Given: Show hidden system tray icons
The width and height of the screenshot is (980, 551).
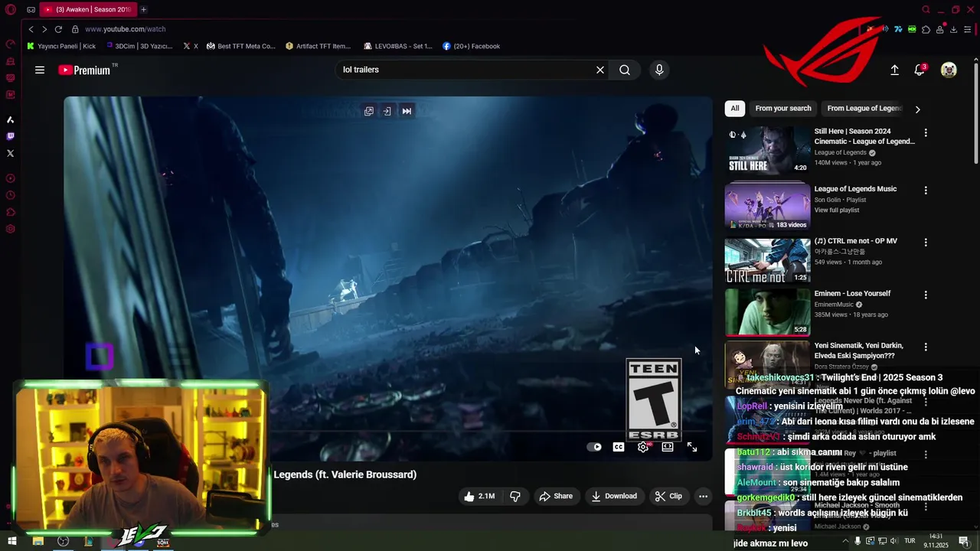Looking at the screenshot, I should [x=845, y=542].
